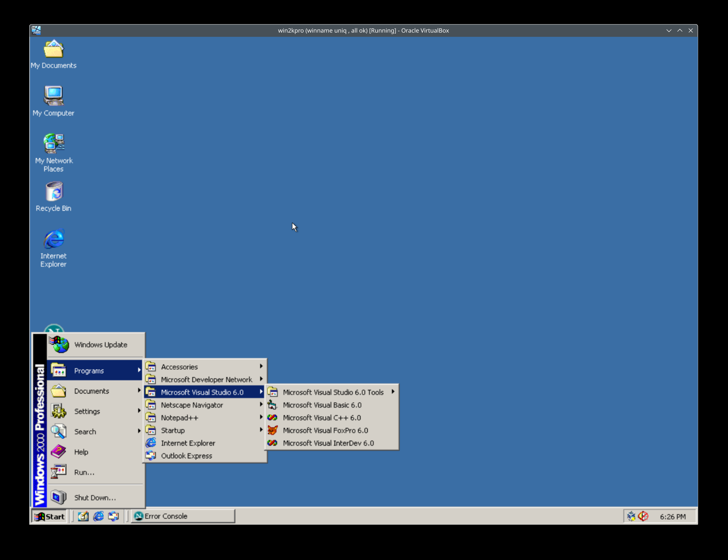Click the Programs folder icon
Screen dimensions: 728x560
59,370
